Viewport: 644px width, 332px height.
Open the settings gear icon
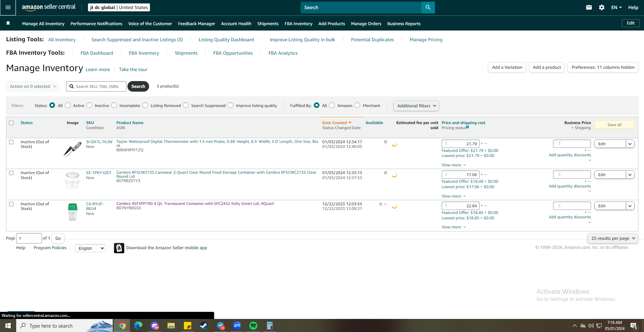coord(602,7)
